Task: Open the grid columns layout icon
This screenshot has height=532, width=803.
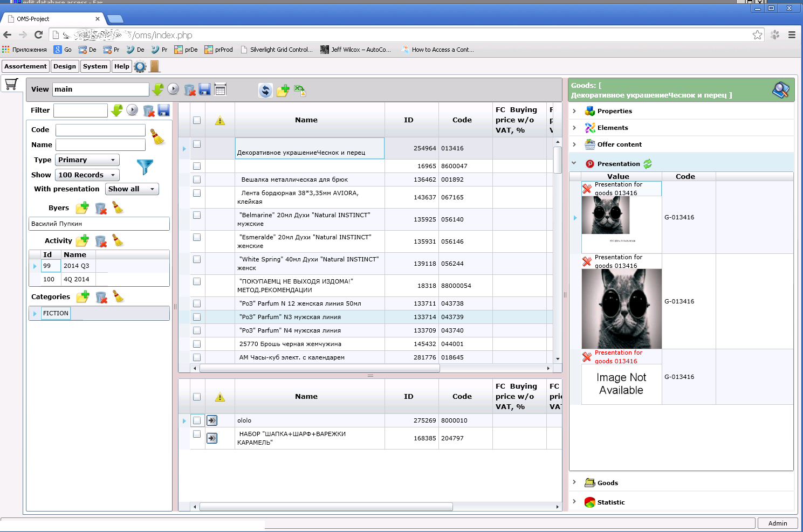Action: tap(221, 89)
